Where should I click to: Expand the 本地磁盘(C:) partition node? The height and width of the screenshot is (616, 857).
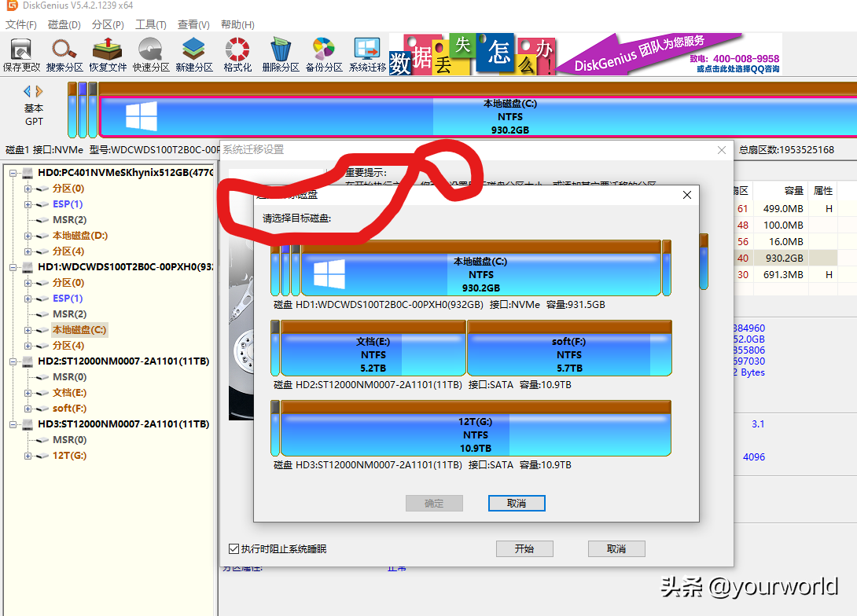(x=28, y=330)
